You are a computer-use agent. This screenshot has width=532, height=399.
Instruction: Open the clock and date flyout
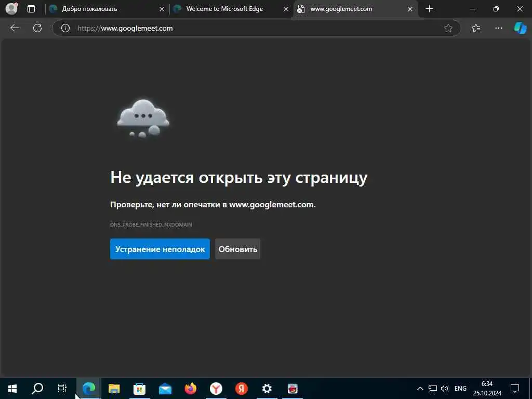(487, 389)
